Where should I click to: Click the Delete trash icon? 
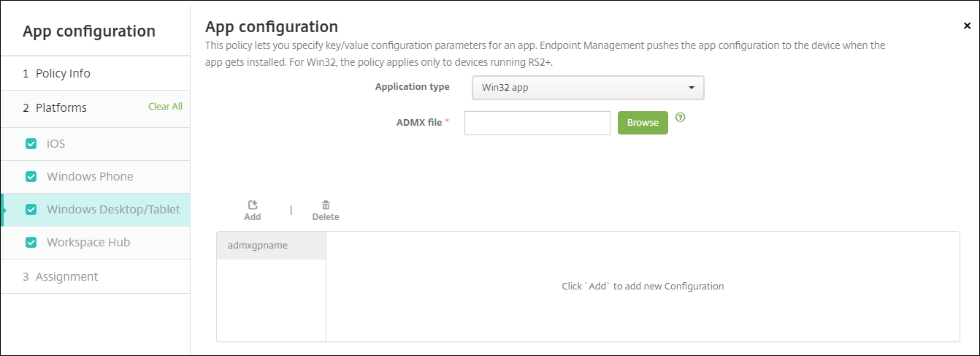[x=326, y=206]
